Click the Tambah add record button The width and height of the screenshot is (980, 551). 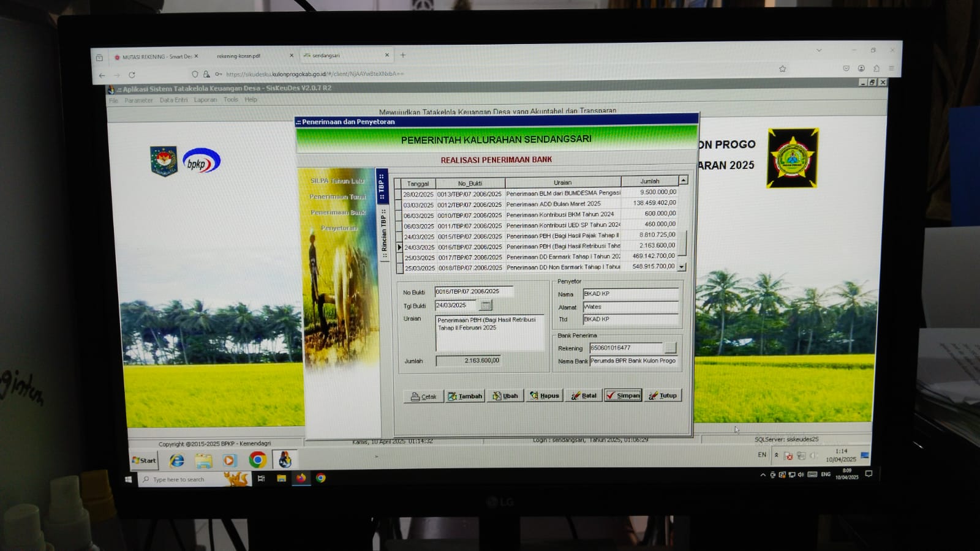(x=465, y=396)
